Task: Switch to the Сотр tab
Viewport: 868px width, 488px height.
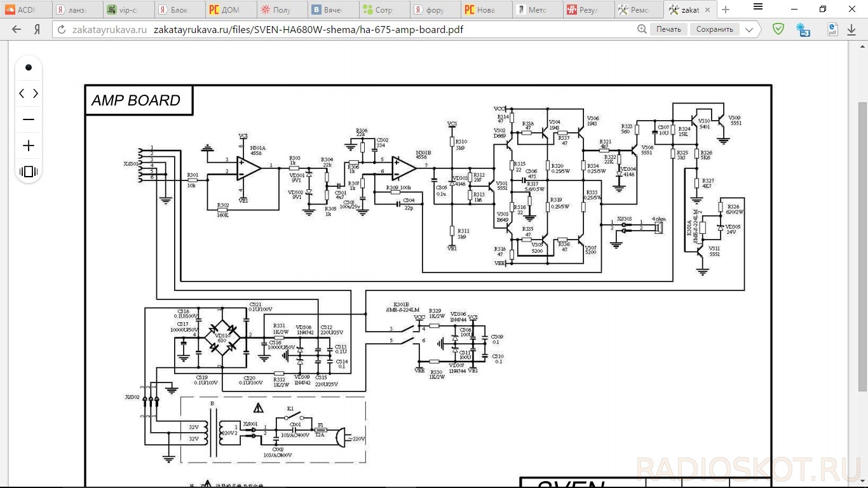Action: (384, 10)
